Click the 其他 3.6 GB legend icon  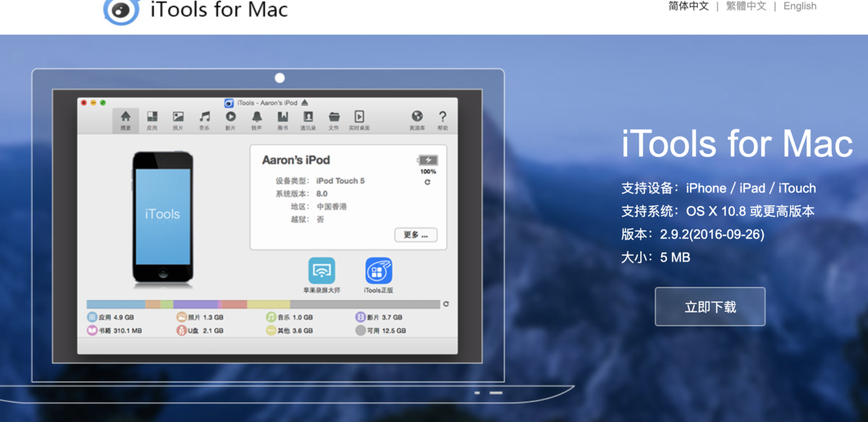[x=271, y=330]
